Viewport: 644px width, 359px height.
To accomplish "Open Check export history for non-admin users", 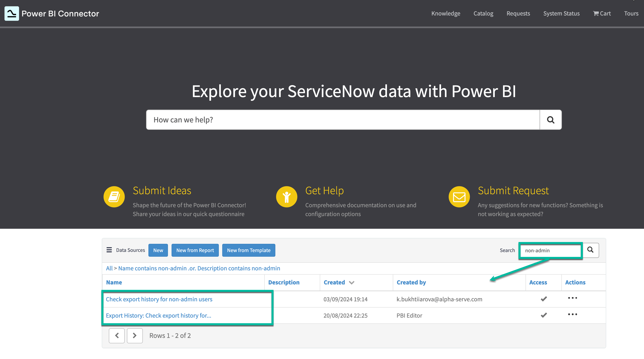I will 159,299.
